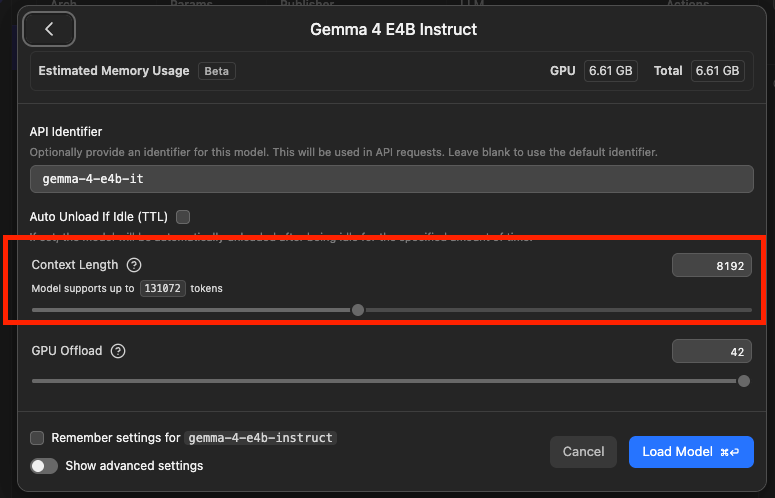Click the Beta badge next to Estimated Memory Usage
The width and height of the screenshot is (775, 498).
216,71
